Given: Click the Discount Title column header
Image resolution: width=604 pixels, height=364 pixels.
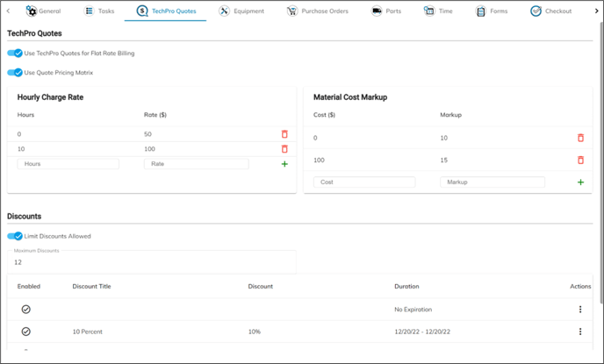Looking at the screenshot, I should [x=91, y=286].
